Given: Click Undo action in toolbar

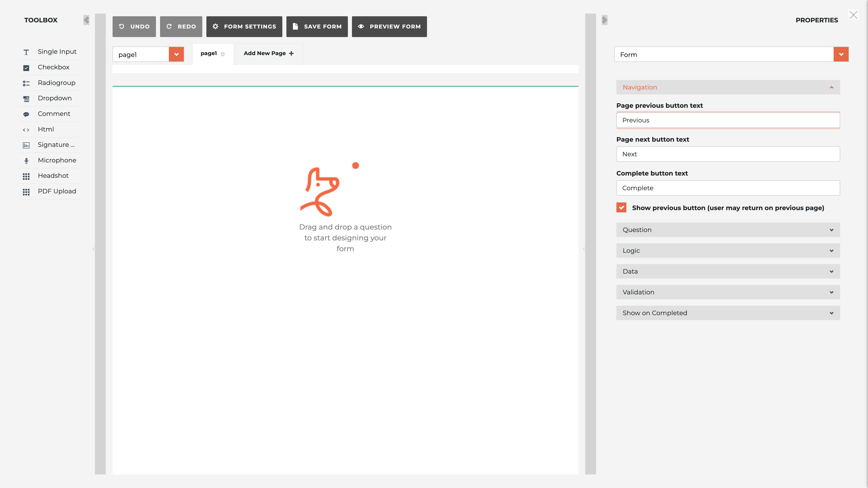Looking at the screenshot, I should pyautogui.click(x=134, y=26).
